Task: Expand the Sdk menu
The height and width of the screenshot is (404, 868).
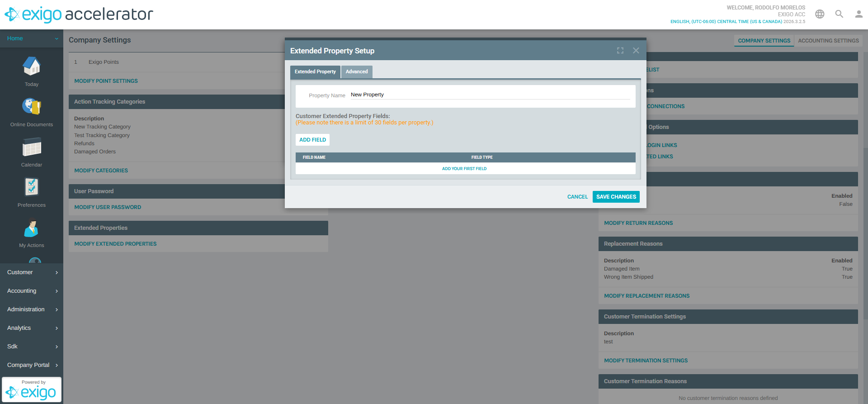Action: (32, 347)
